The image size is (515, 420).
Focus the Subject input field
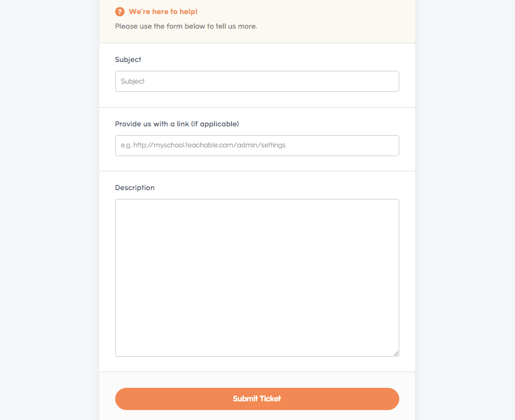tap(257, 81)
